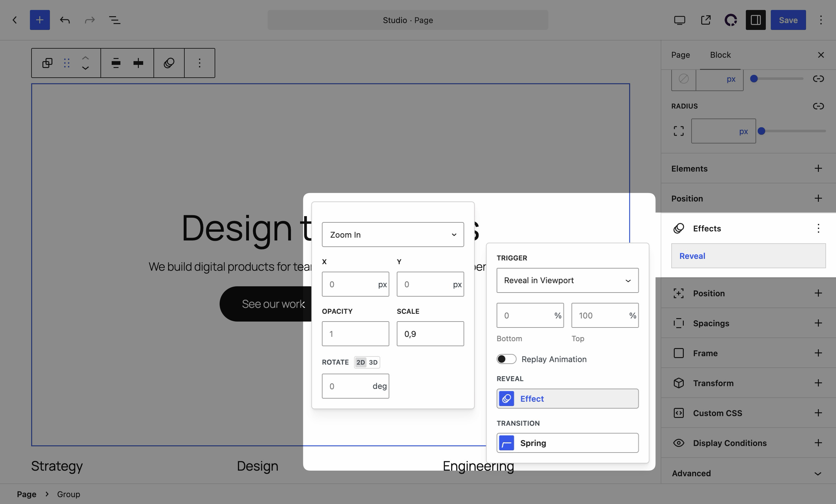Select the 2D rotate mode
The height and width of the screenshot is (504, 836).
coord(360,362)
